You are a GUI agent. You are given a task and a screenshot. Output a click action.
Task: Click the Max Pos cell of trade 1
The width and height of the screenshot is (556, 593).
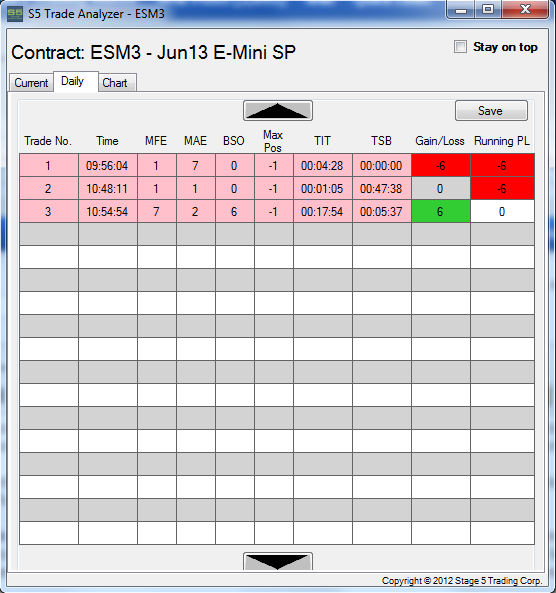tap(273, 165)
